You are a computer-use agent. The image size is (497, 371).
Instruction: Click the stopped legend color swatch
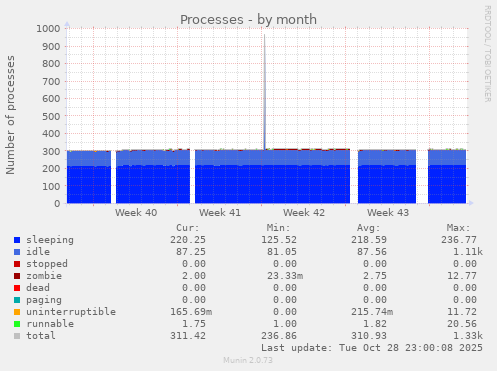(17, 264)
